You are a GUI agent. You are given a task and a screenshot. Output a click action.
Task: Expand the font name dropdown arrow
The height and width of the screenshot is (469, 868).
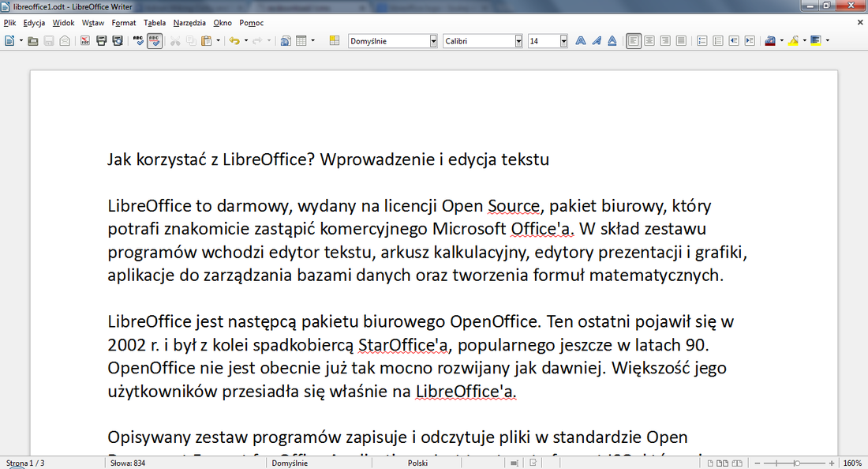[x=518, y=41]
